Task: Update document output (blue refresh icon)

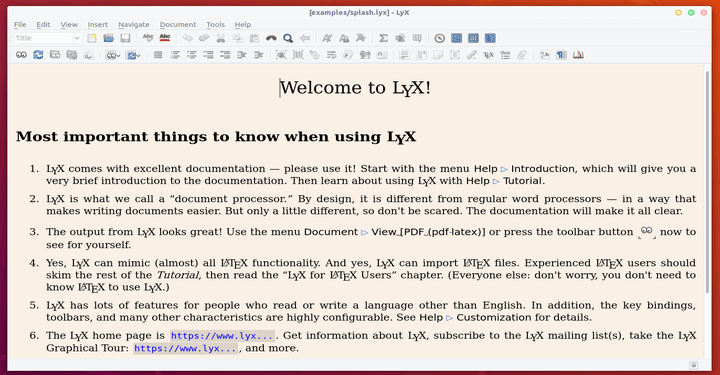Action: [38, 55]
